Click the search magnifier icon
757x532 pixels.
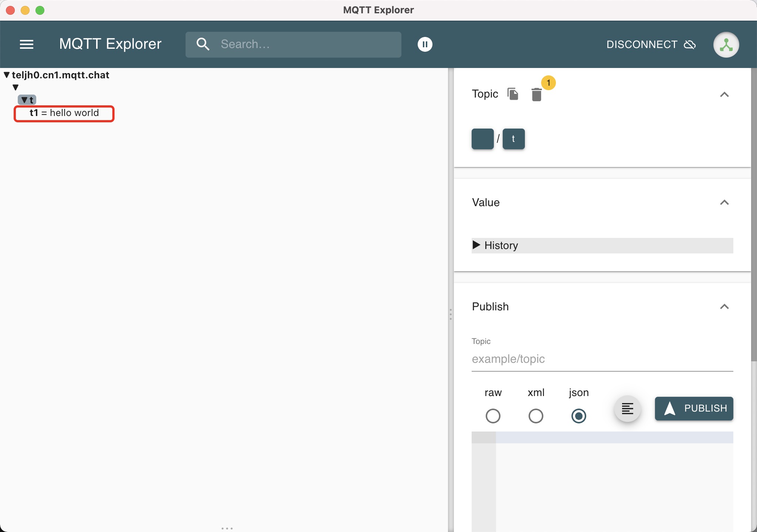pos(203,44)
